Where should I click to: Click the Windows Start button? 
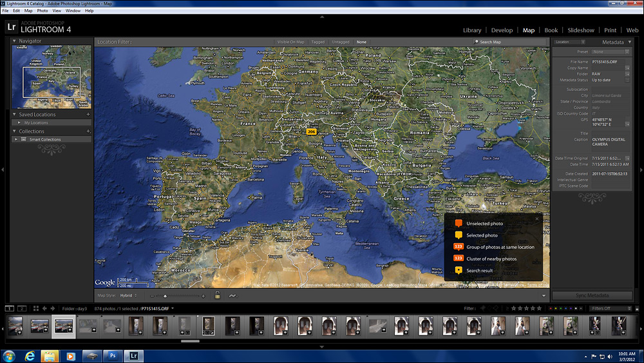pos(8,356)
